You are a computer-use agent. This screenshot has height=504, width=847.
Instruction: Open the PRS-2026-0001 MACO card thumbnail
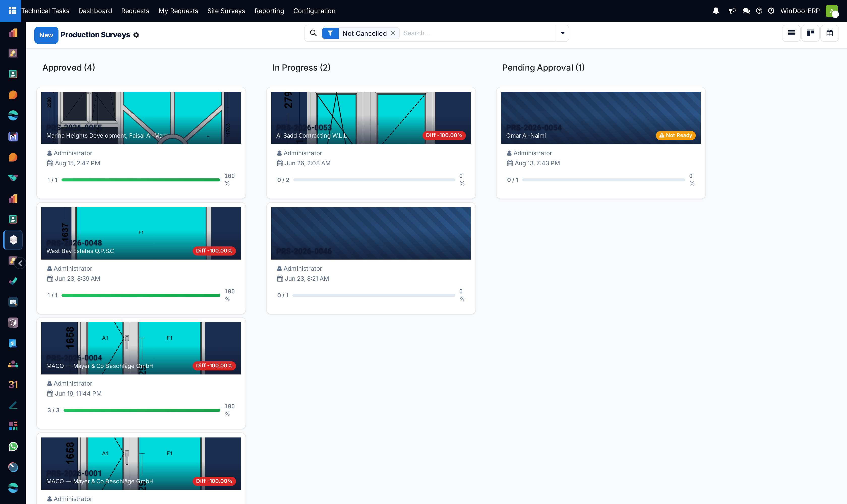pos(141,464)
